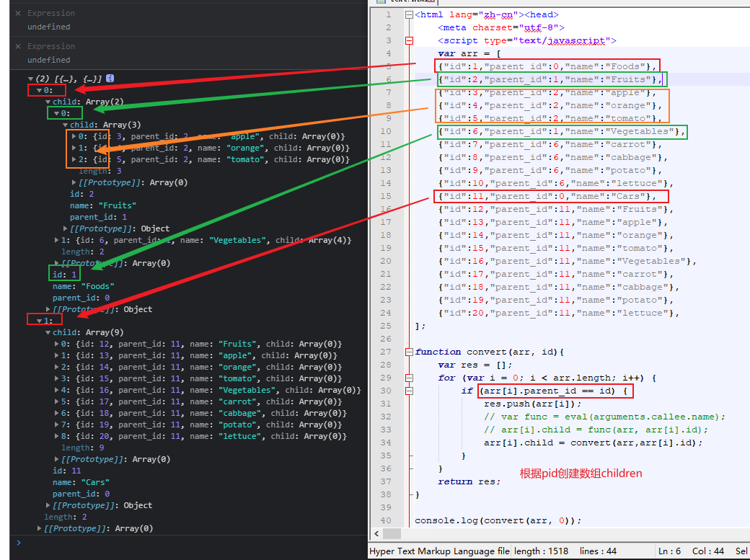Expand [[Prototype]]: Object below parent_id: 1
750x560 pixels.
pyautogui.click(x=65, y=228)
